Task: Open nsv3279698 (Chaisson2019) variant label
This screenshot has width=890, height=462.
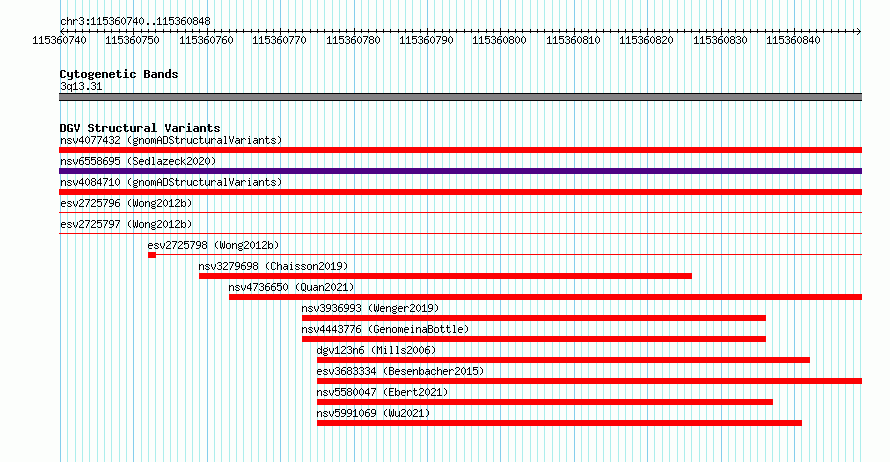Action: click(273, 266)
